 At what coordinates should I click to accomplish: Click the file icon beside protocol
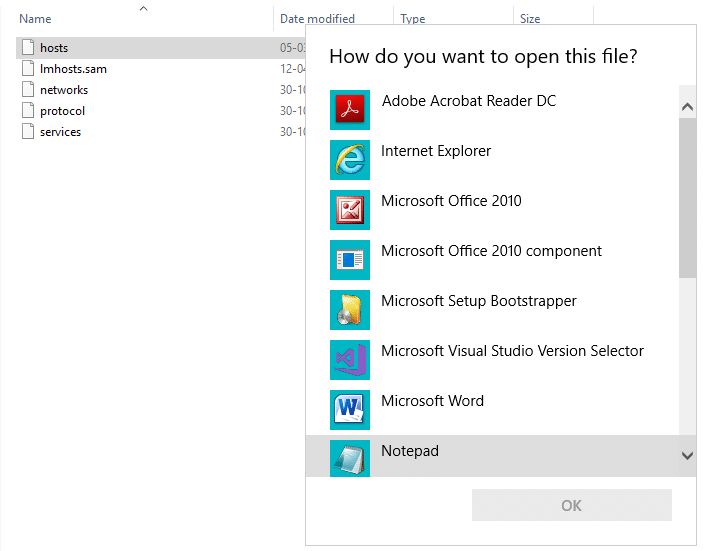tap(28, 110)
